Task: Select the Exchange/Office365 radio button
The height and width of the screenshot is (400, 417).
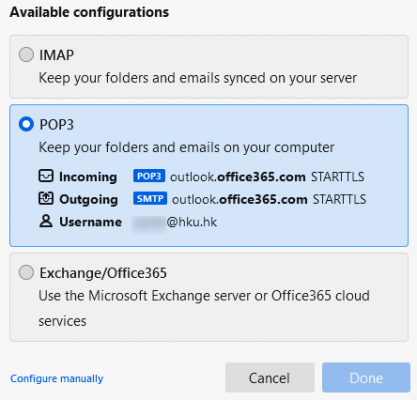Action: pos(26,273)
